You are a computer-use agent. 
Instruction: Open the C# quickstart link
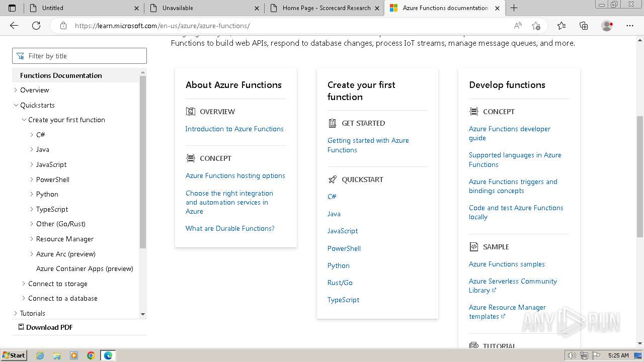332,197
